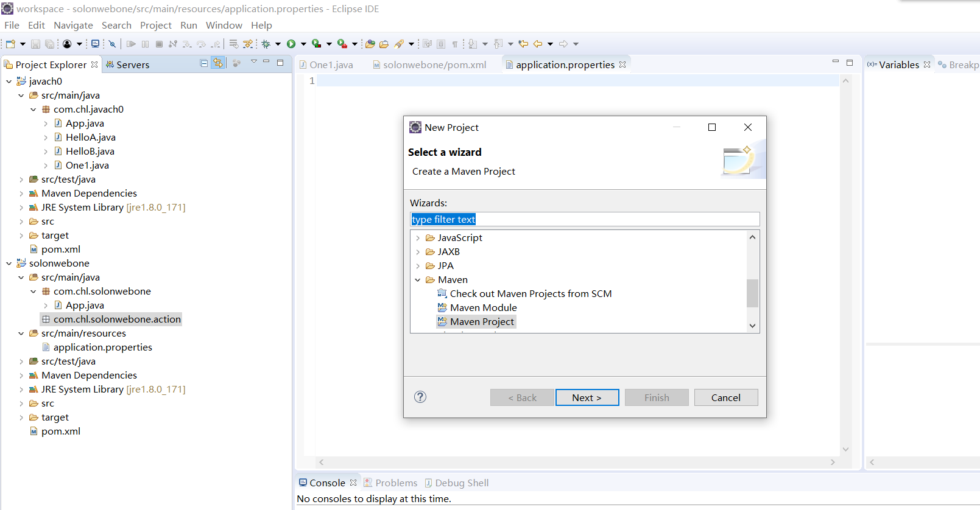Screen dimensions: 980x510
Task: Collapse the solonwebone project node
Action: 9,264
